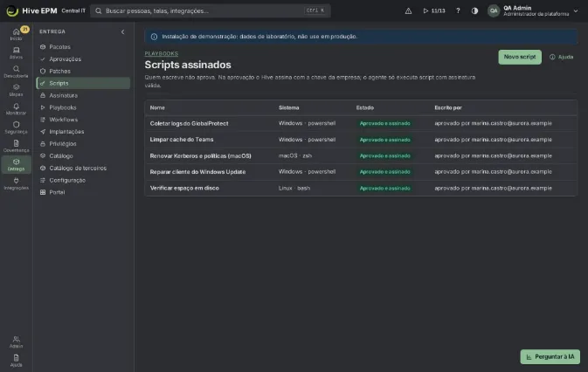This screenshot has width=588, height=372.
Task: Click the Linux · bash system cell
Action: coord(294,188)
